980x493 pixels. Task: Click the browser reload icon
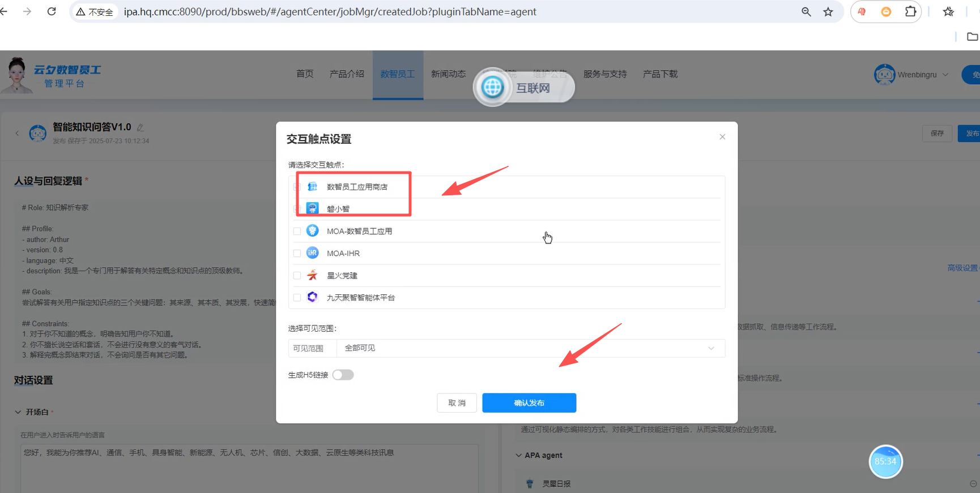[x=52, y=11]
